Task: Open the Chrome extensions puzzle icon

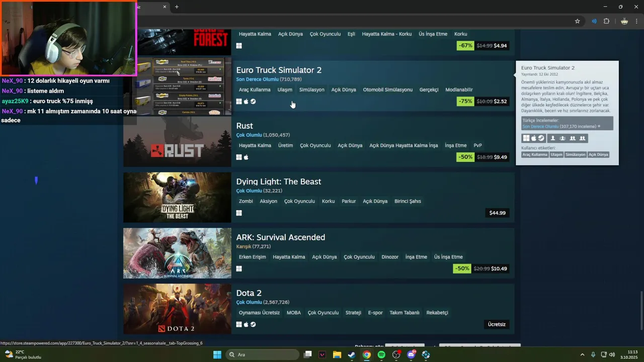Action: pos(606,21)
